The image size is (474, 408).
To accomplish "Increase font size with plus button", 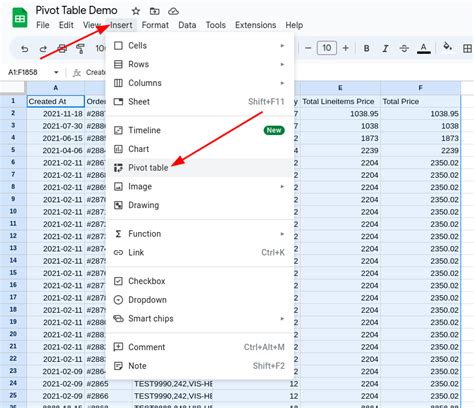I will tap(346, 48).
